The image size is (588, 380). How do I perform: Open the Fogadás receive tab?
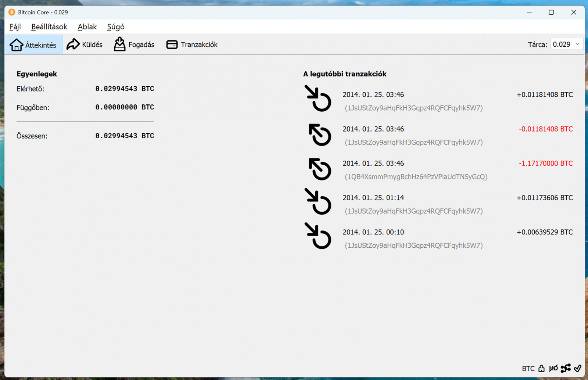click(134, 44)
